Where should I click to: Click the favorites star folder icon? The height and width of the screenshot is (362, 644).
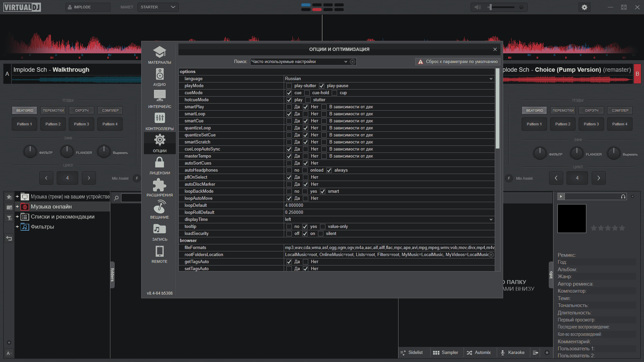click(x=9, y=197)
